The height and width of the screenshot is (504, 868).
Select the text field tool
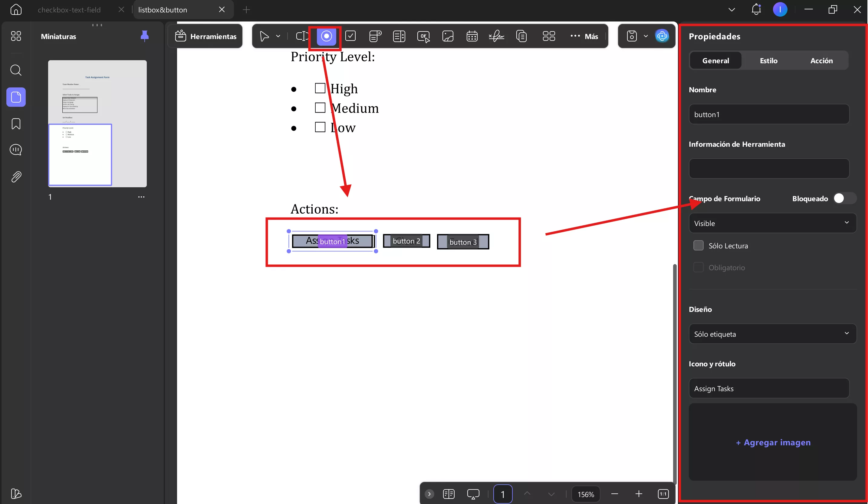[x=302, y=36]
